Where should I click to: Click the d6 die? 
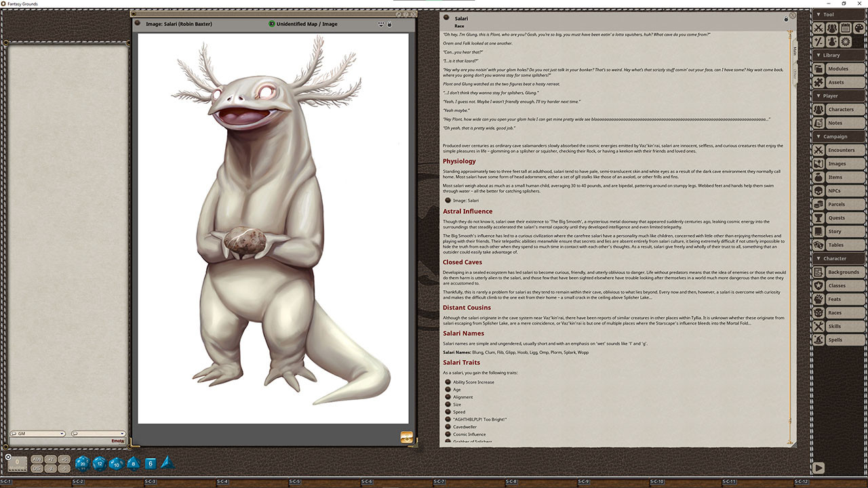click(x=151, y=464)
